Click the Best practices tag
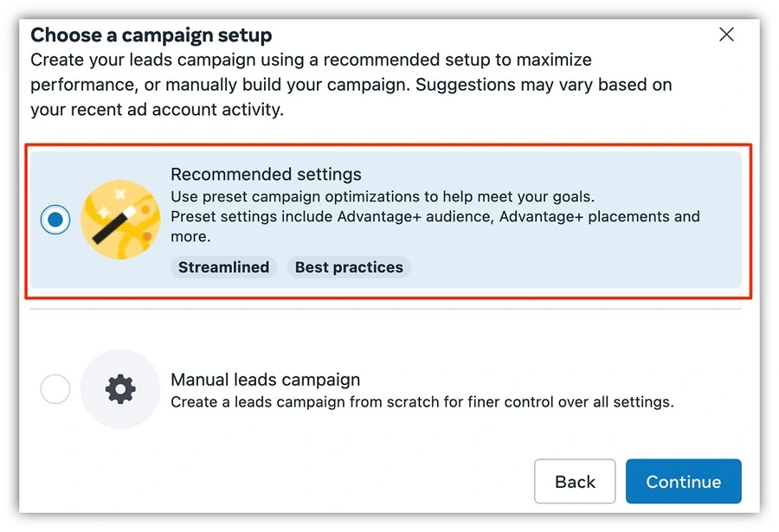 tap(349, 267)
